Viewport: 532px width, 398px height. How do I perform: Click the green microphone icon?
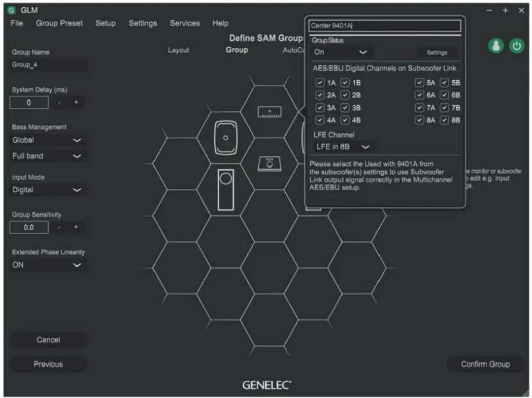point(496,46)
